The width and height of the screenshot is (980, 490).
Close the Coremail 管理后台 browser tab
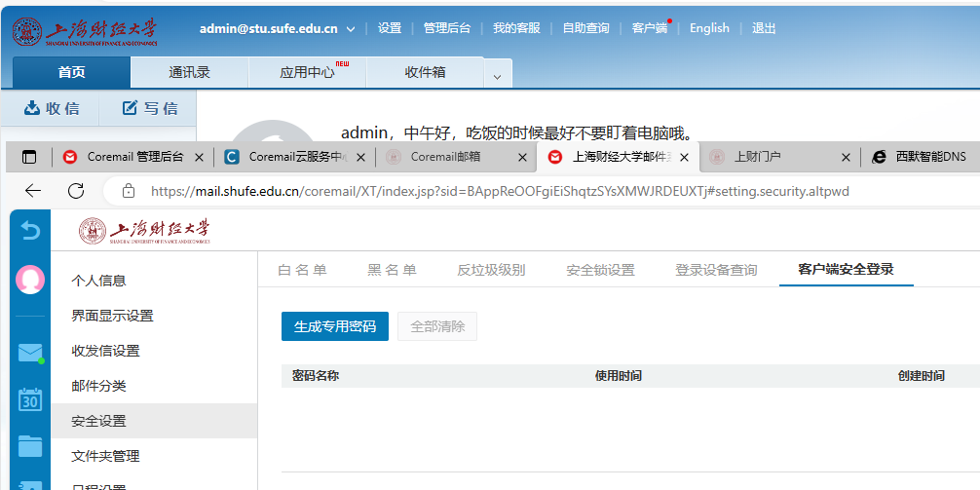pyautogui.click(x=199, y=157)
